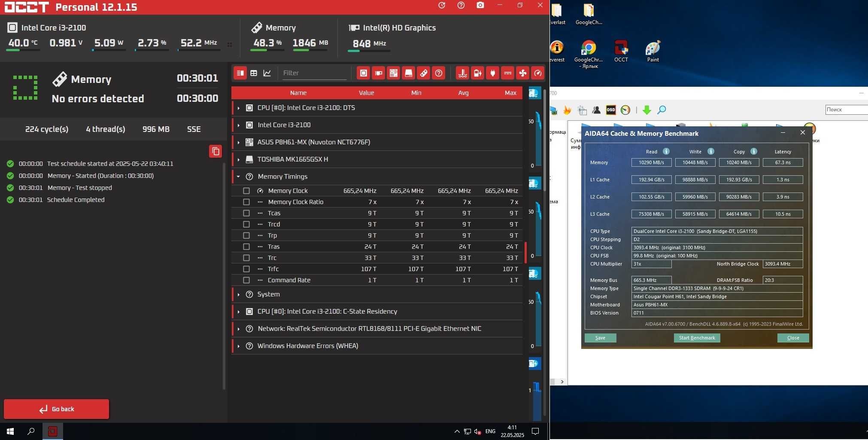Check the Trfc checkbox

click(246, 269)
